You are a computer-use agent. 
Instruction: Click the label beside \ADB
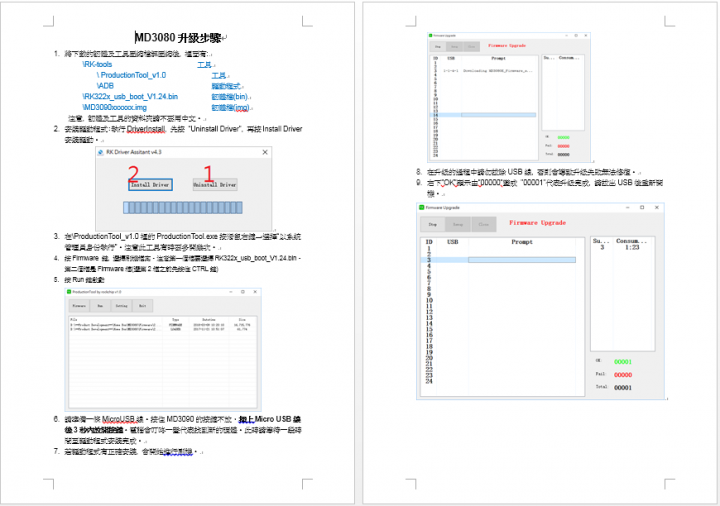(x=225, y=86)
